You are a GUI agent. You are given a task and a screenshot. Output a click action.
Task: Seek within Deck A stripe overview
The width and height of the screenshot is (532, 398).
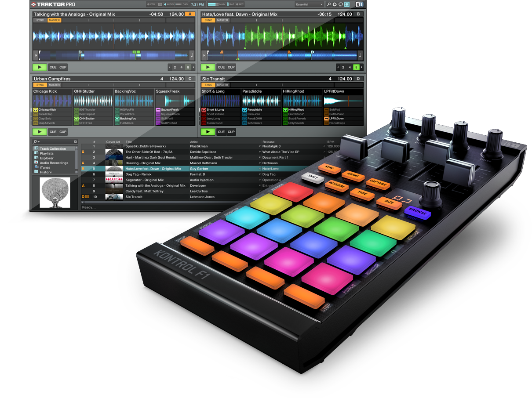coord(113,55)
